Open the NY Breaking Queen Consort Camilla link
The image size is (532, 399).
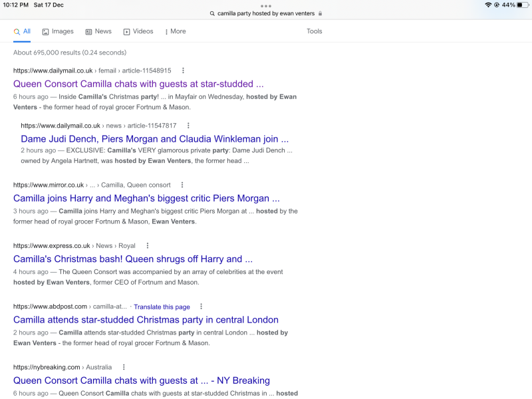(142, 380)
